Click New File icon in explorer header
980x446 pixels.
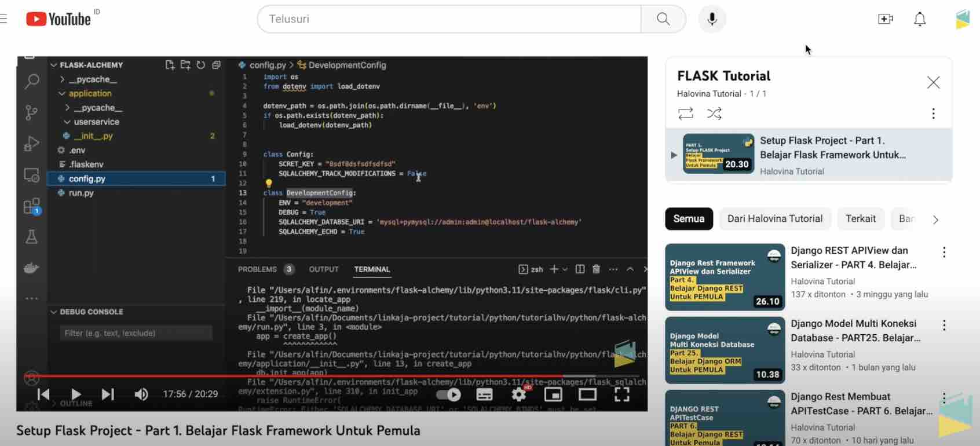[x=170, y=65]
